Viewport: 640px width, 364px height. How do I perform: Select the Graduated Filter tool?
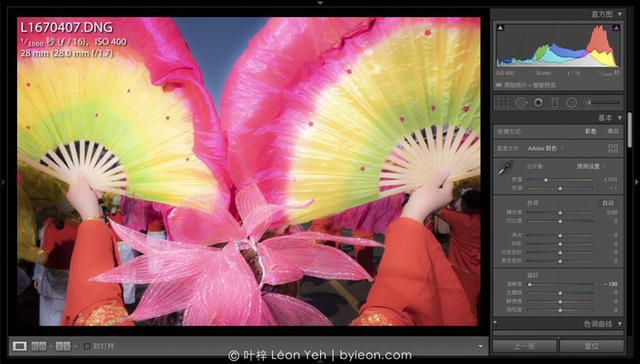(555, 102)
